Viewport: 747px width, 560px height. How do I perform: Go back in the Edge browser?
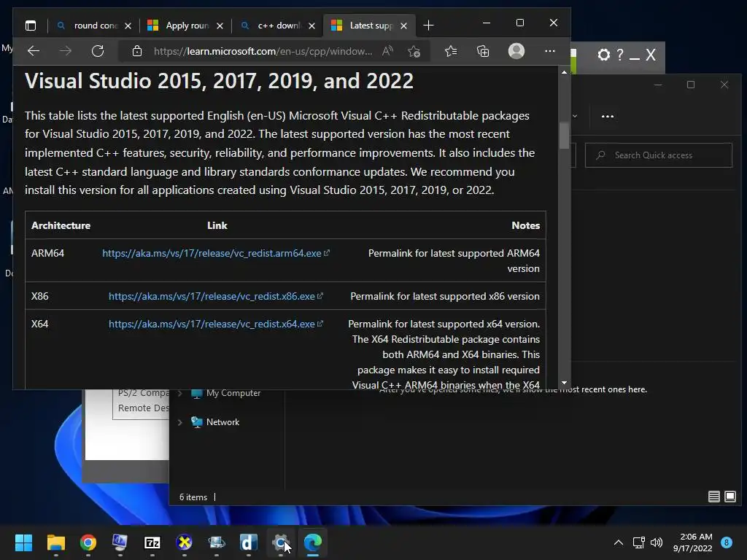[x=34, y=51]
